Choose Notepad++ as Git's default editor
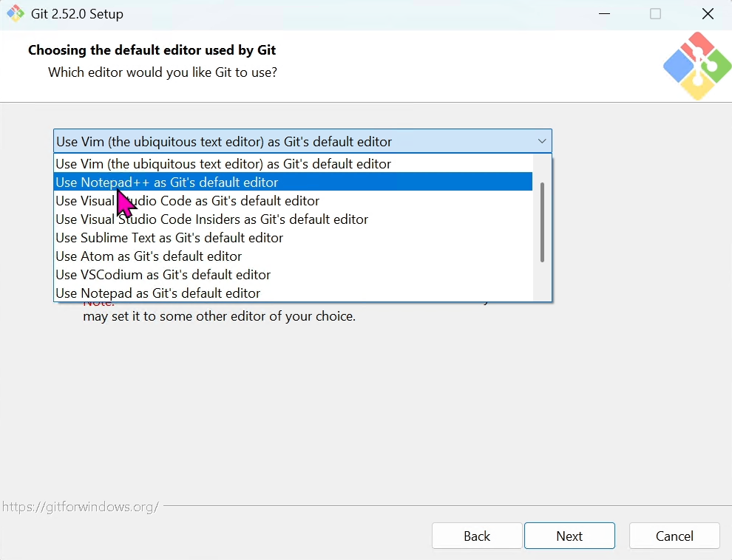 [x=167, y=182]
